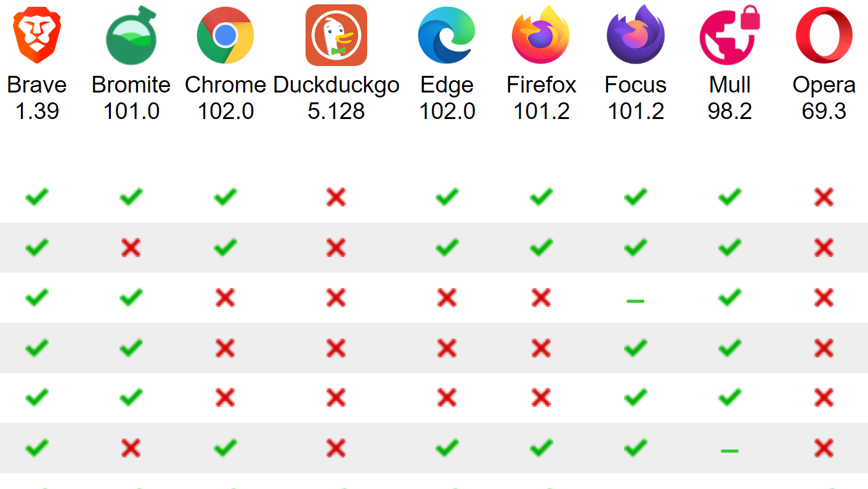The image size is (868, 489).
Task: Click the "Duckduckgo" name text
Action: pos(336,85)
